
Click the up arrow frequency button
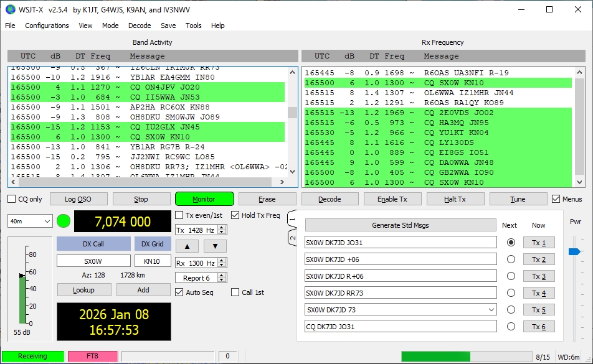click(187, 246)
